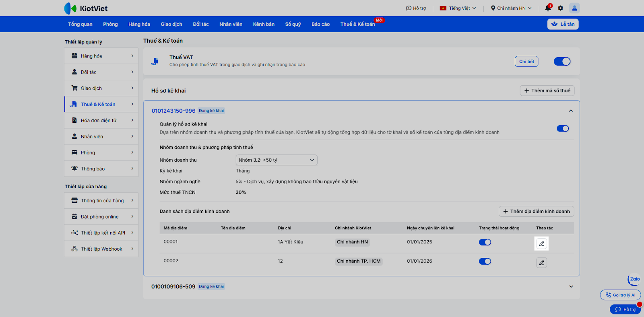Open the Zalo chat icon
This screenshot has height=317, width=644.
pyautogui.click(x=634, y=279)
